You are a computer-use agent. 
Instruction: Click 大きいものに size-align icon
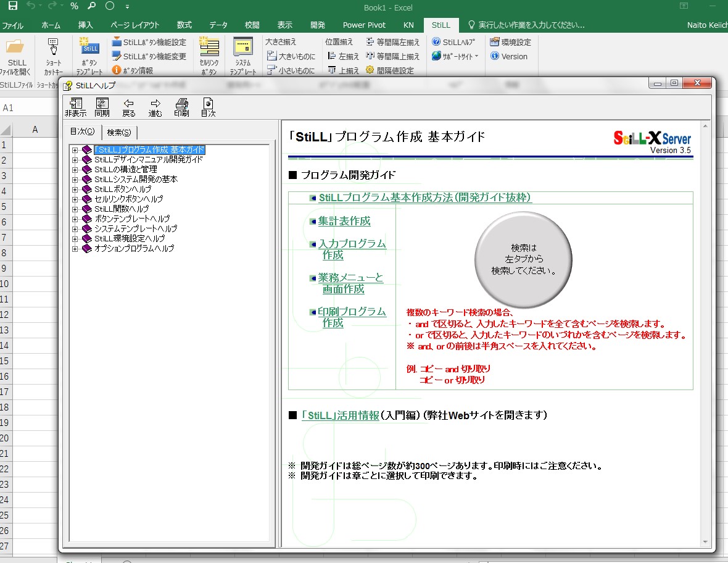pyautogui.click(x=291, y=56)
